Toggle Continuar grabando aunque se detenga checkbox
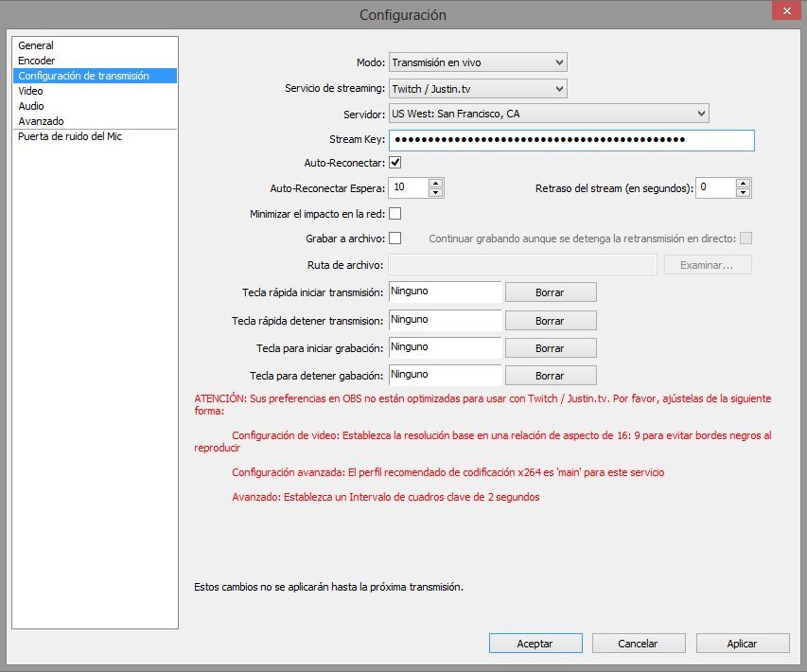The image size is (807, 672). pyautogui.click(x=746, y=238)
